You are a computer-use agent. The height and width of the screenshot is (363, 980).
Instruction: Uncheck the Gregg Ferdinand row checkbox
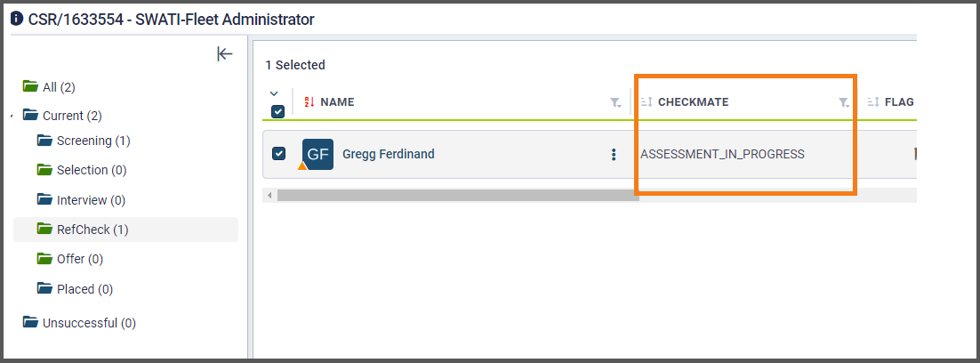278,154
